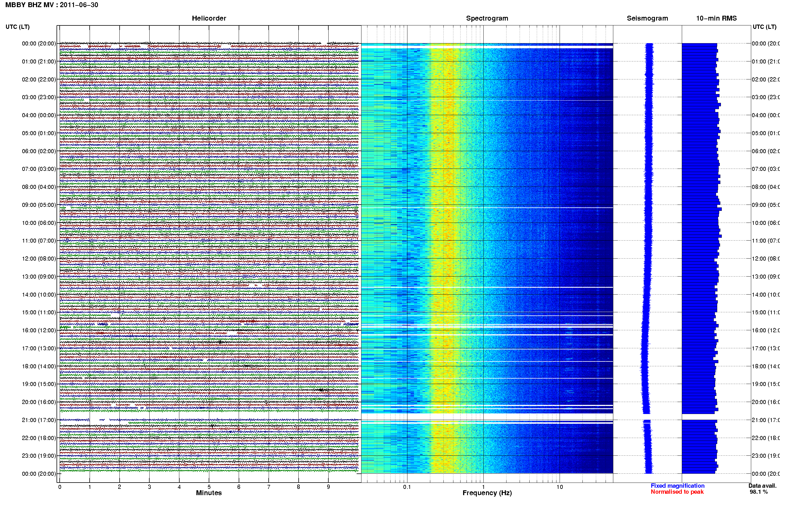The height and width of the screenshot is (508, 812).
Task: Click the '10' tick on the Frequency axis
Action: tap(560, 487)
